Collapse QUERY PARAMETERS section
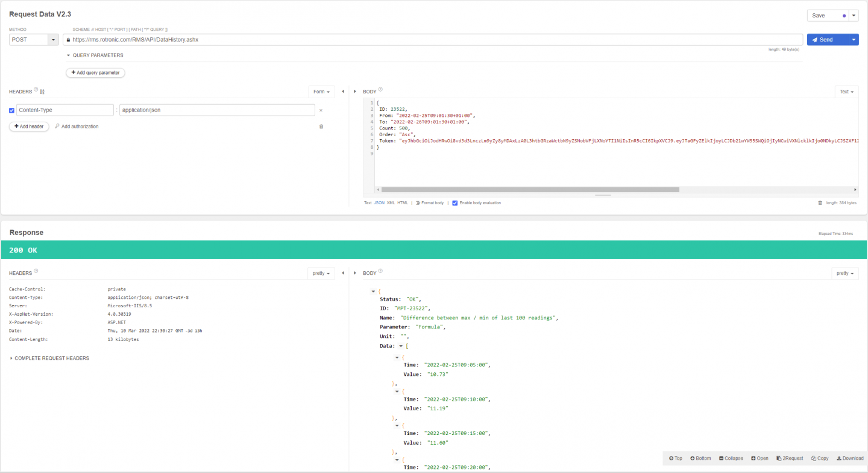The width and height of the screenshot is (868, 473). pyautogui.click(x=95, y=55)
